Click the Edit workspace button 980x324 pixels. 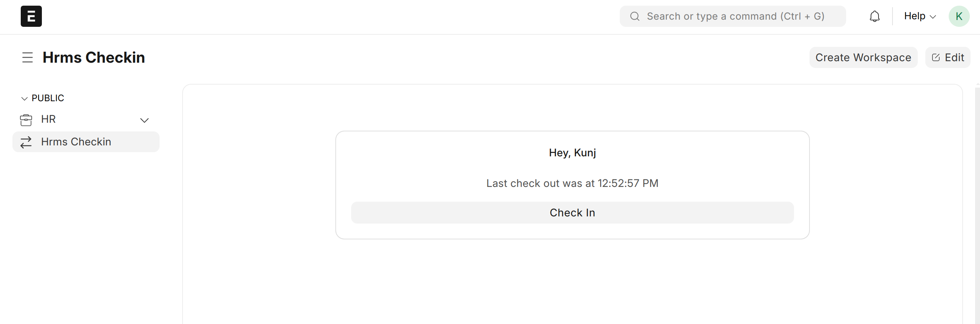(947, 57)
